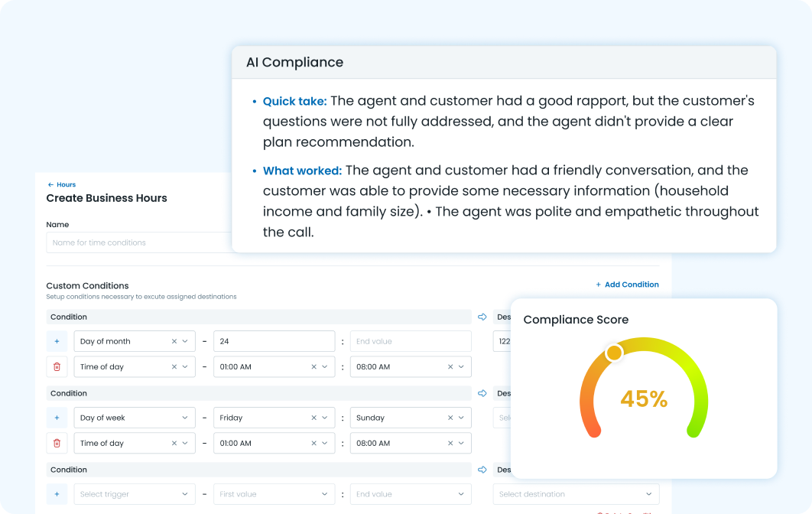Clear the Sunday value using its X icon
The image size is (812, 514).
pyautogui.click(x=450, y=418)
